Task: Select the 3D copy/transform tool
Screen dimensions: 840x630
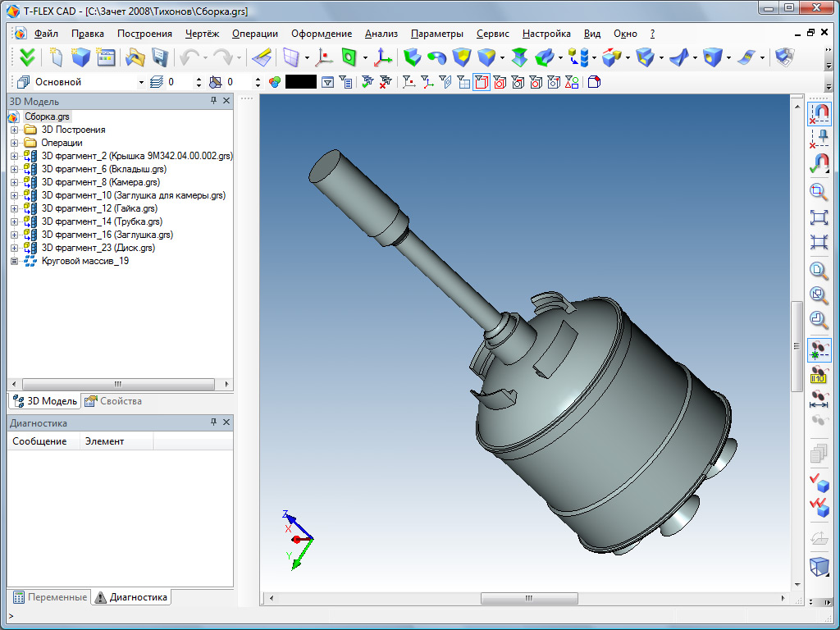Action: (x=611, y=57)
